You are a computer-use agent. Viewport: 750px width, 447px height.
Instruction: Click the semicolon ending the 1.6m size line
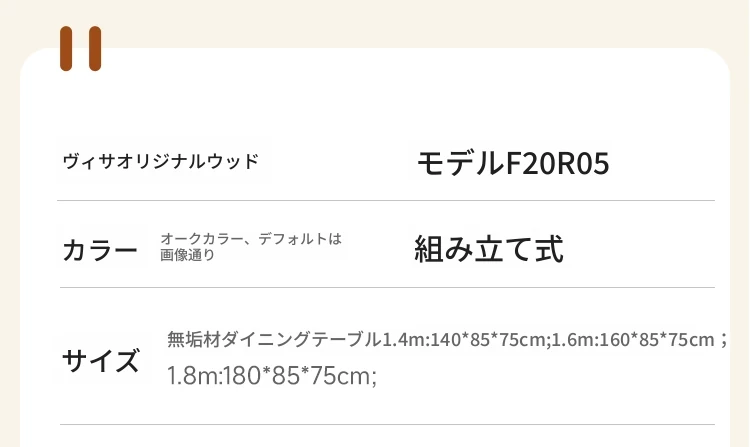point(724,340)
